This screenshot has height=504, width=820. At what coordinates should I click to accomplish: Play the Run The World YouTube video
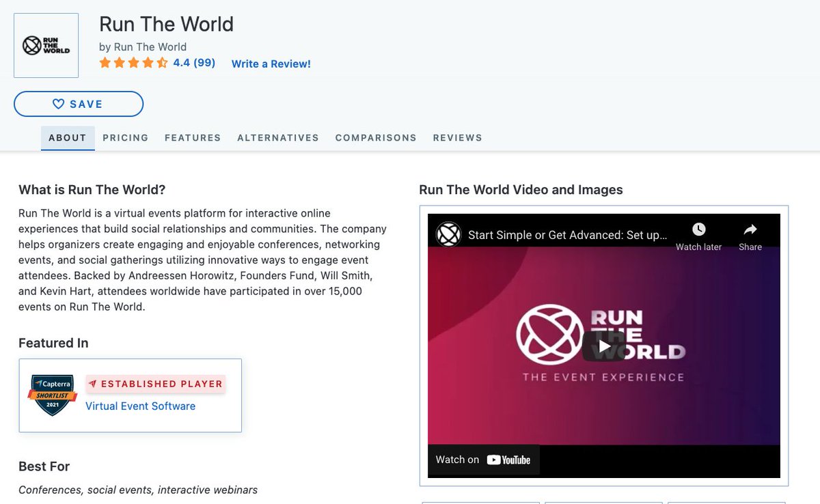click(604, 346)
